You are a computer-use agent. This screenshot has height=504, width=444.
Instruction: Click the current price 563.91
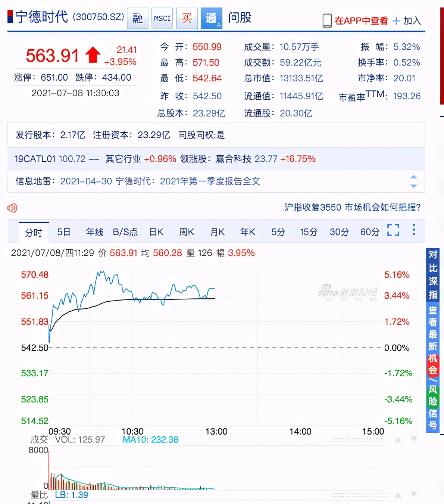52,56
